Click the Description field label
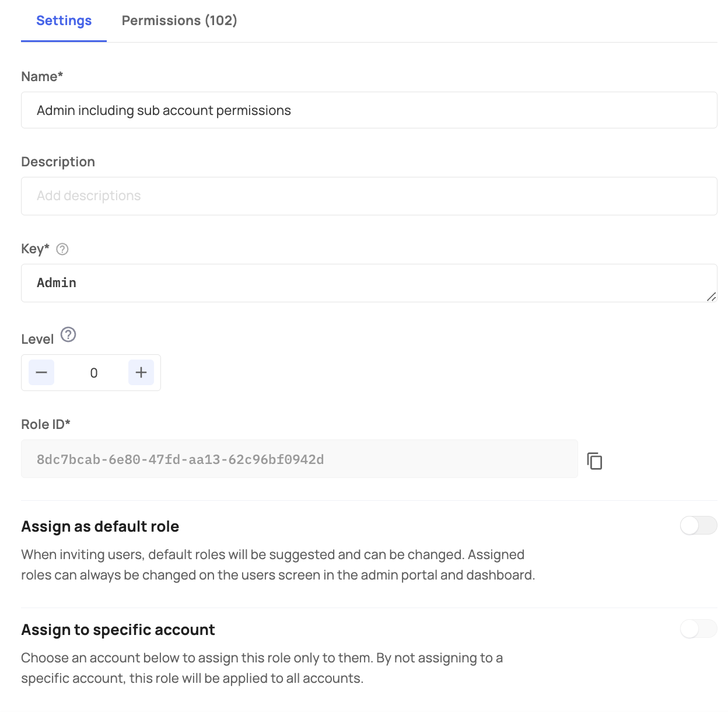Viewport: 728px width, 712px height. [x=58, y=162]
